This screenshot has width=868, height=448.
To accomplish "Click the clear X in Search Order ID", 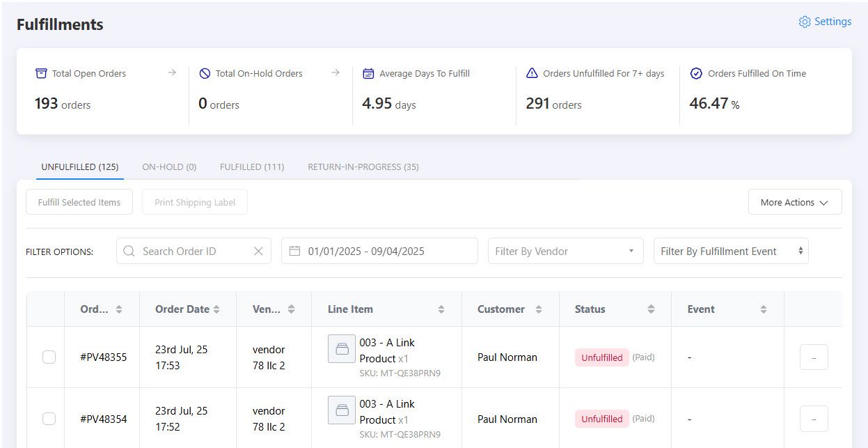I will [x=258, y=252].
